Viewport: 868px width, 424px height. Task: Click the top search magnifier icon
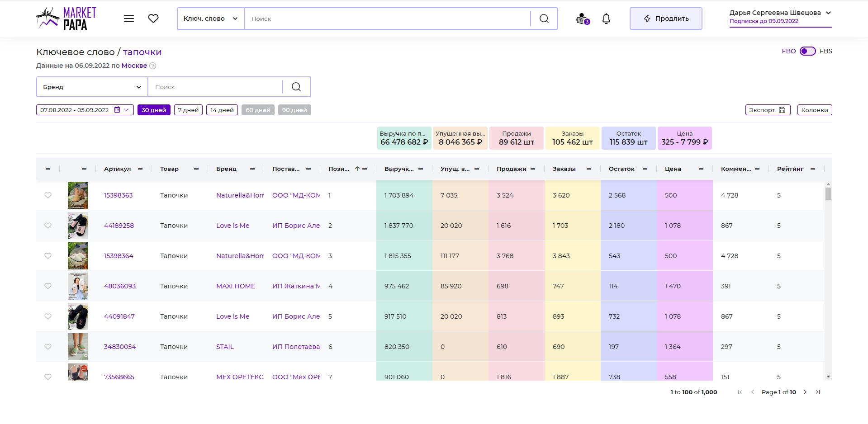[544, 19]
